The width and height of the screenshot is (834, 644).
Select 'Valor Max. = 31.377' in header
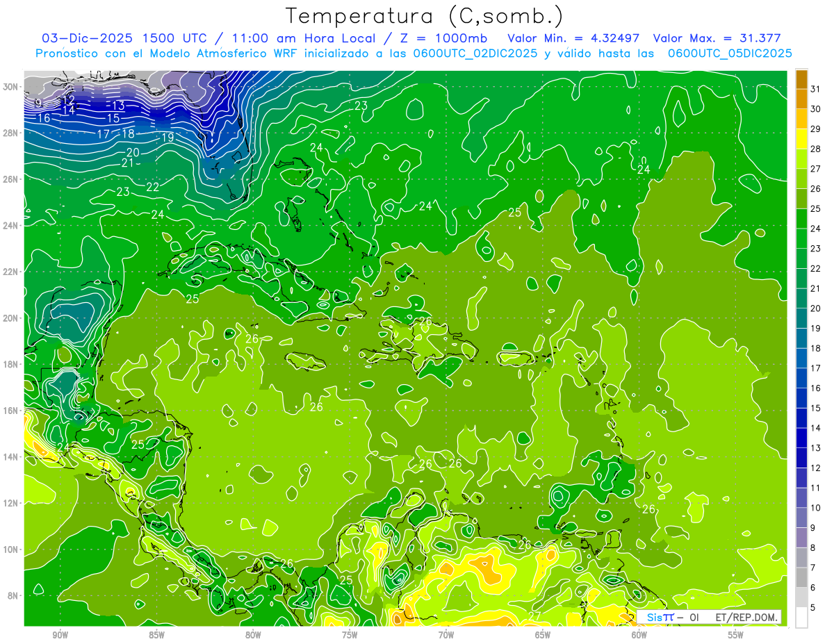pos(717,38)
